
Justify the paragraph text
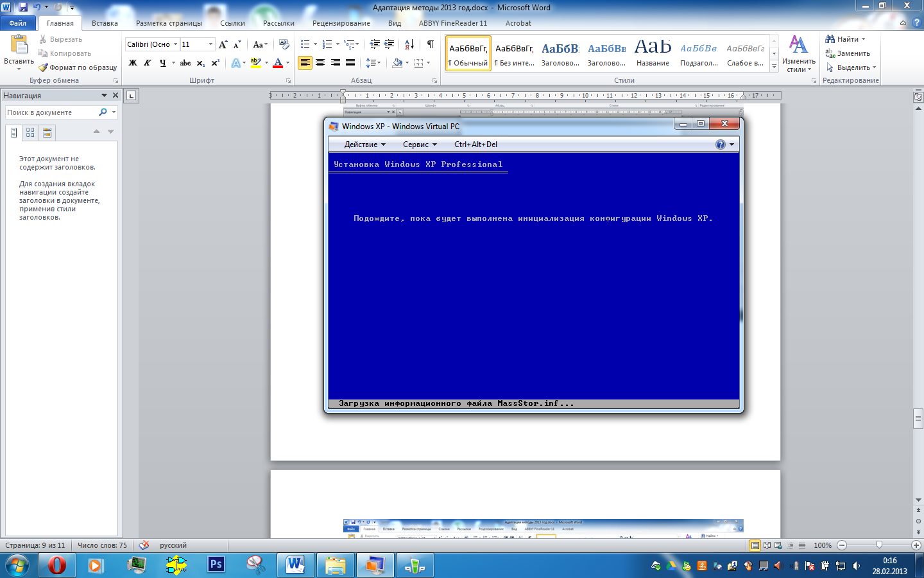coord(350,63)
